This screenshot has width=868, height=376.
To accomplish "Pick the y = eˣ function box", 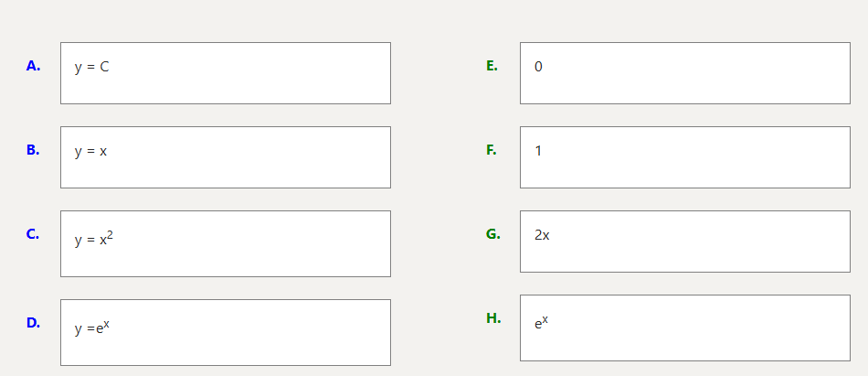I will click(x=226, y=332).
